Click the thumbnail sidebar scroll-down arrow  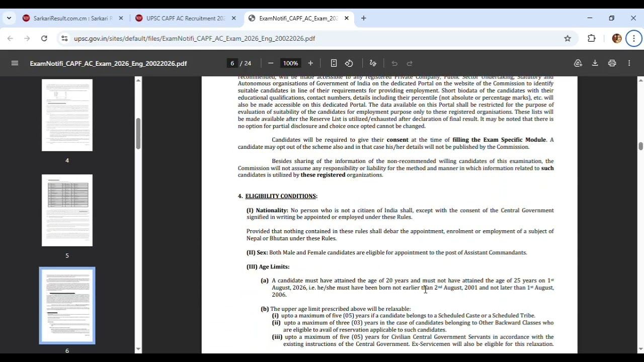(138, 349)
